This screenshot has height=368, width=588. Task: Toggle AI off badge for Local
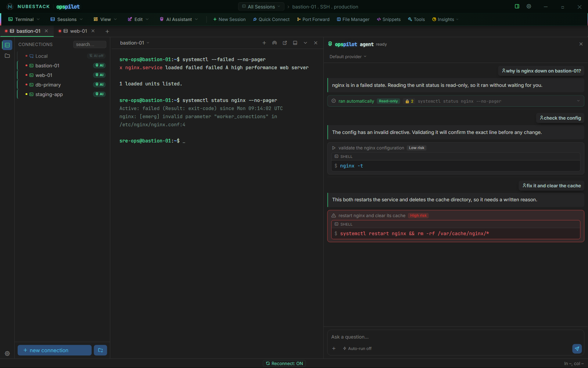97,56
